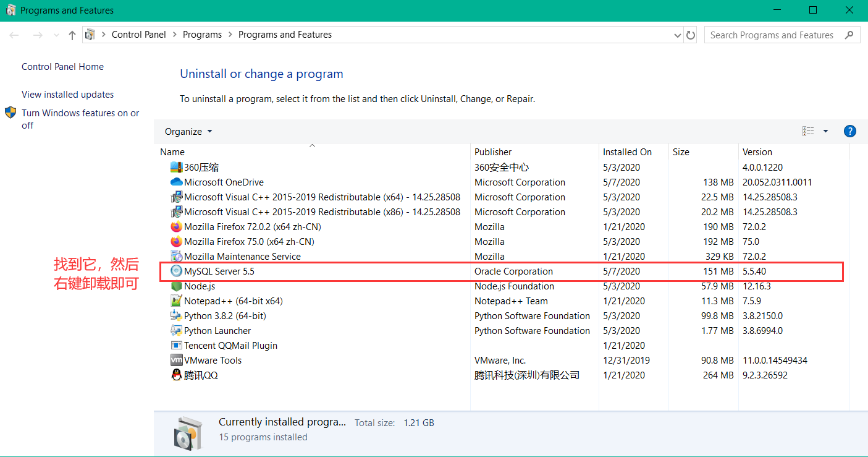Click the MySQL Server 5.5 icon
Image resolution: width=868 pixels, height=457 pixels.
click(x=176, y=271)
